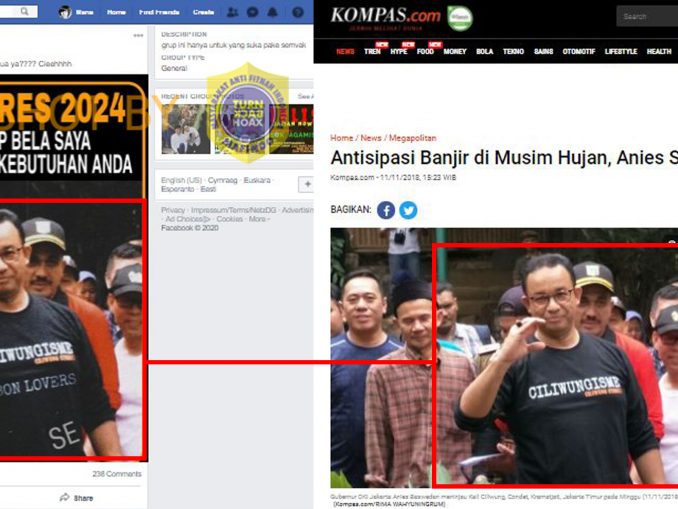Open the post options three-dot menu
Viewport: 678px width, 509px height.
[138, 35]
